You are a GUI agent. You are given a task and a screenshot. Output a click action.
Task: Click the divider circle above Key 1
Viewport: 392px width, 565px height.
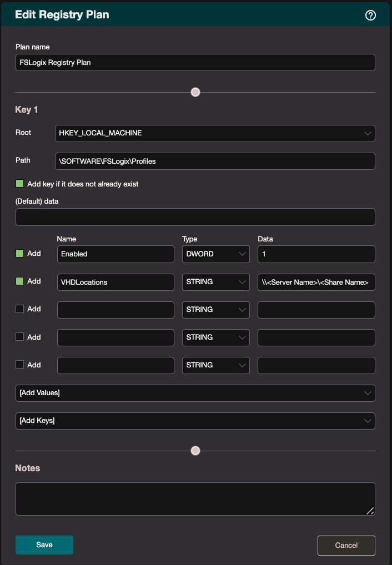195,92
